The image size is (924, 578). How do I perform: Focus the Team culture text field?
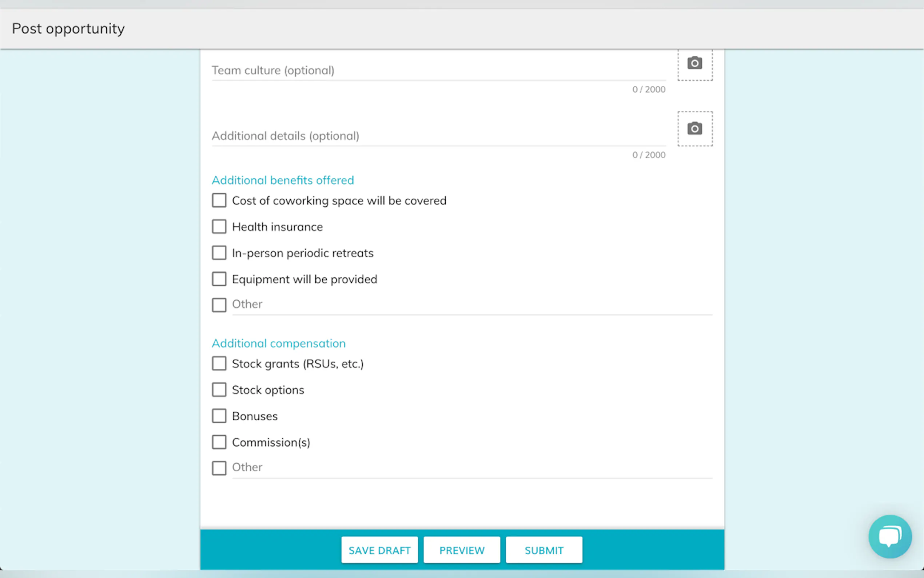click(438, 71)
